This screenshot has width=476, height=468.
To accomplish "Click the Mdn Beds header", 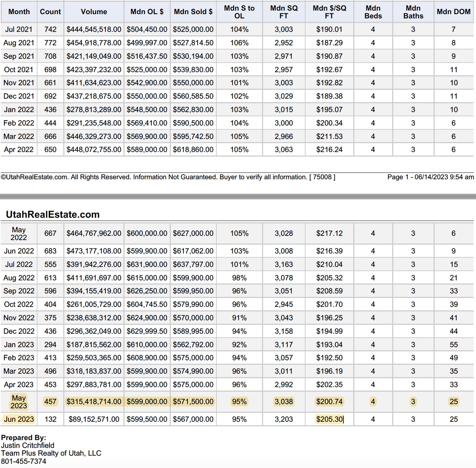I will 373,12.
